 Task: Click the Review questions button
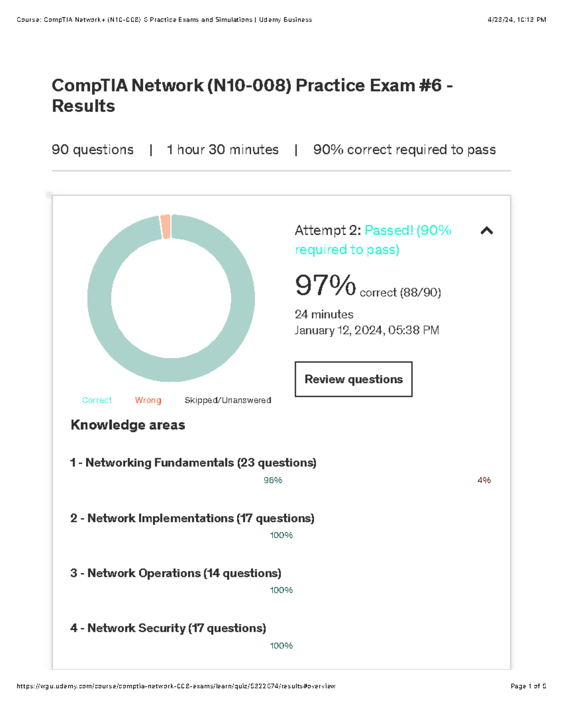(353, 379)
